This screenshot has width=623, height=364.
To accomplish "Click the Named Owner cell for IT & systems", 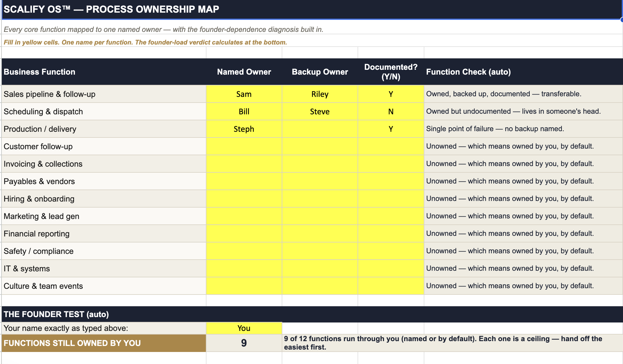I will coord(244,269).
